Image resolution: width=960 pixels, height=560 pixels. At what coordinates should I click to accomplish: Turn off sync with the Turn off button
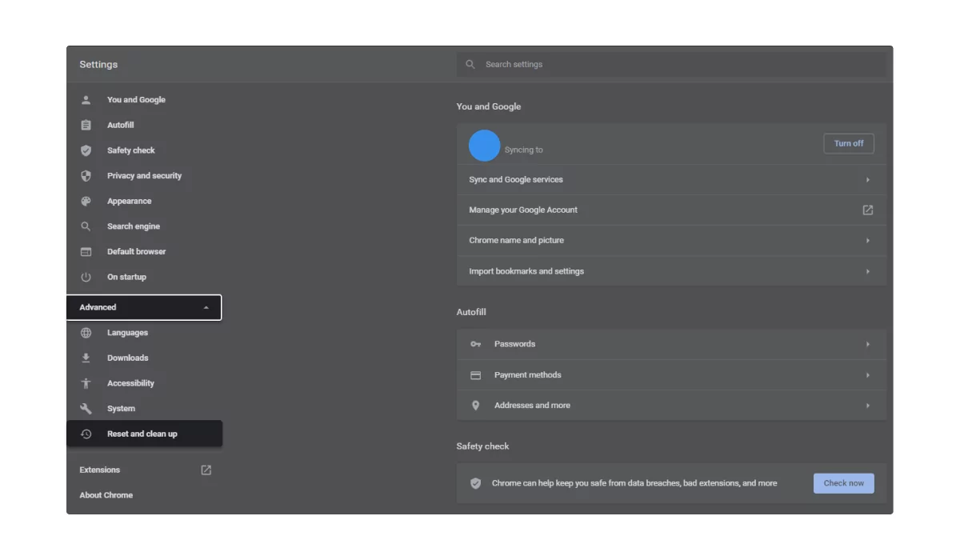(x=849, y=144)
